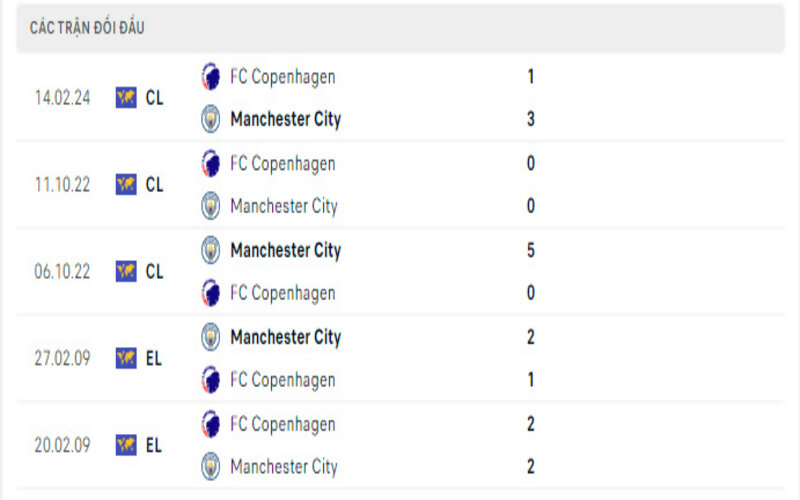The width and height of the screenshot is (800, 500).
Task: Click FC Copenhagen name in the 06.10.22 match
Action: (282, 293)
